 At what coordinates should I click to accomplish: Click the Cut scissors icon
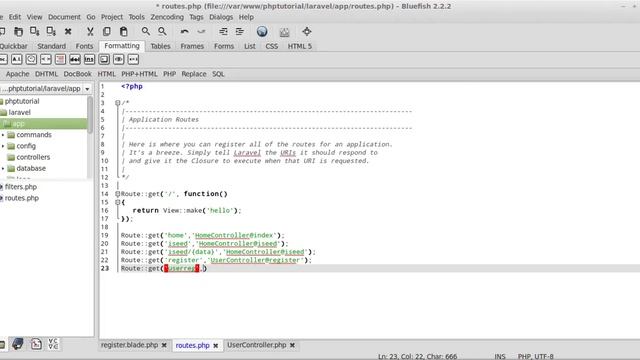click(x=90, y=31)
